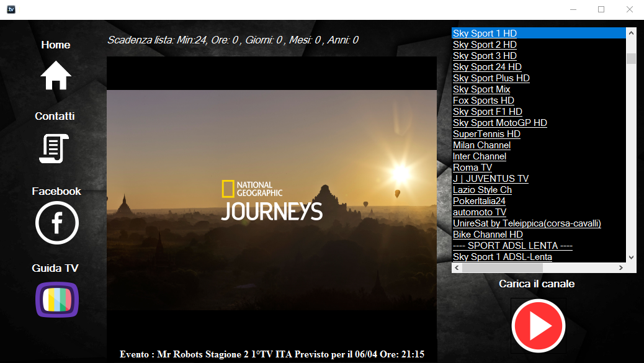
Task: Click the horizontal scroll right arrow
Action: tap(621, 267)
